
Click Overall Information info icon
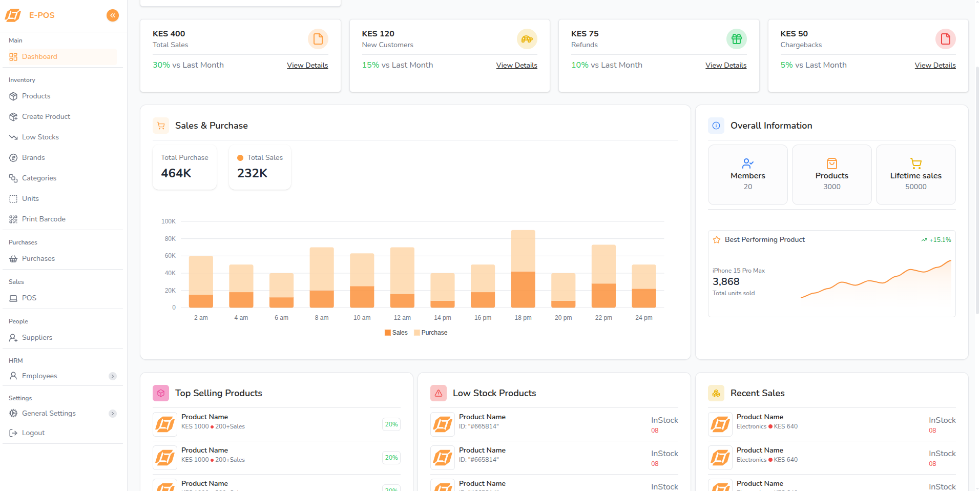click(x=716, y=126)
